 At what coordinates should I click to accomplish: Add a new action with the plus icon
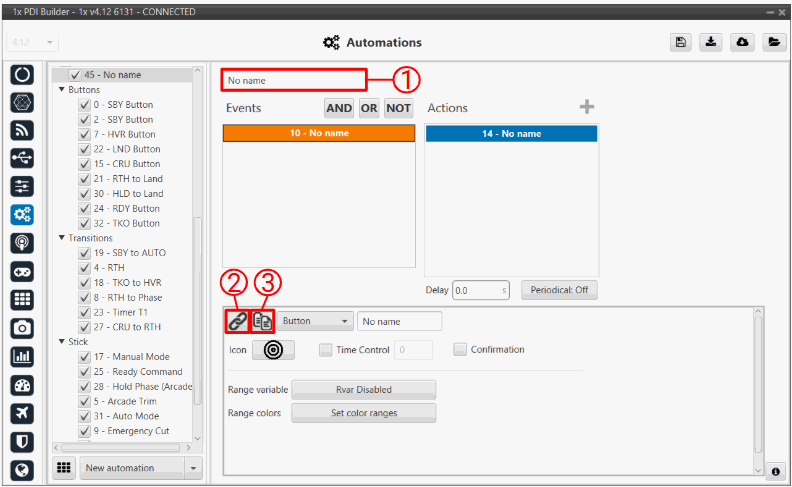[x=587, y=108]
